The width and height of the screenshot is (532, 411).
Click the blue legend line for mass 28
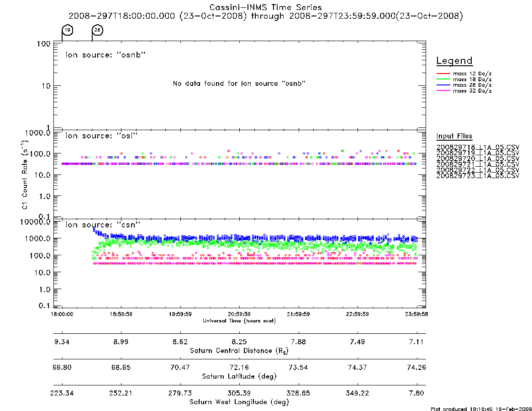point(443,85)
